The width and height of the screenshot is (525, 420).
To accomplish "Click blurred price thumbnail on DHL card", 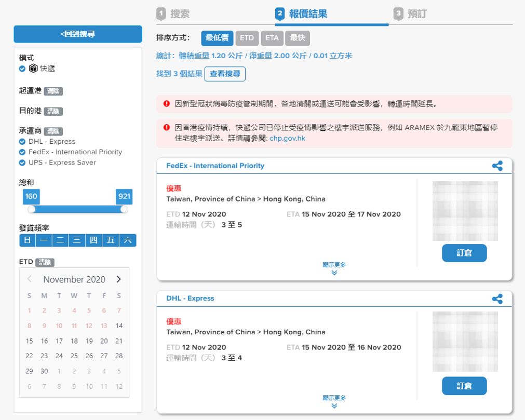I will 465,342.
